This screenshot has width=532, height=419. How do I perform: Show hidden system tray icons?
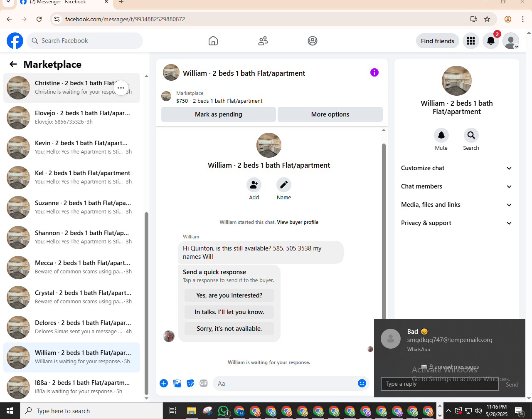(x=448, y=411)
